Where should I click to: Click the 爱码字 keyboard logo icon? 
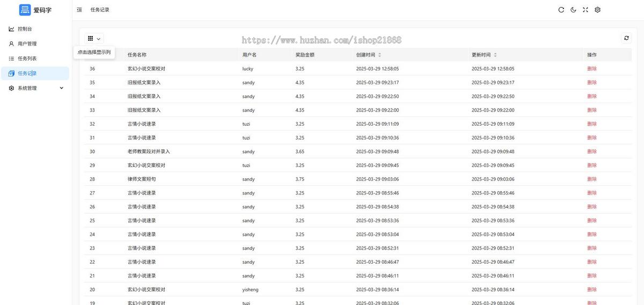pos(25,10)
